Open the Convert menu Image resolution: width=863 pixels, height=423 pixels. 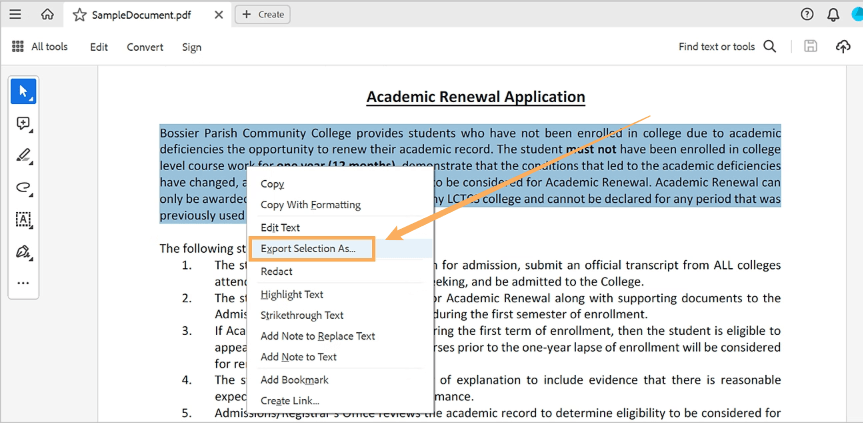pyautogui.click(x=145, y=47)
